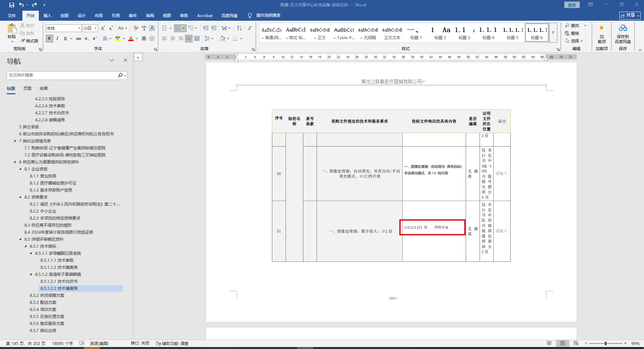Click Save to Baidu Netdisk icon
Image resolution: width=644 pixels, height=349 pixels.
pos(623,34)
